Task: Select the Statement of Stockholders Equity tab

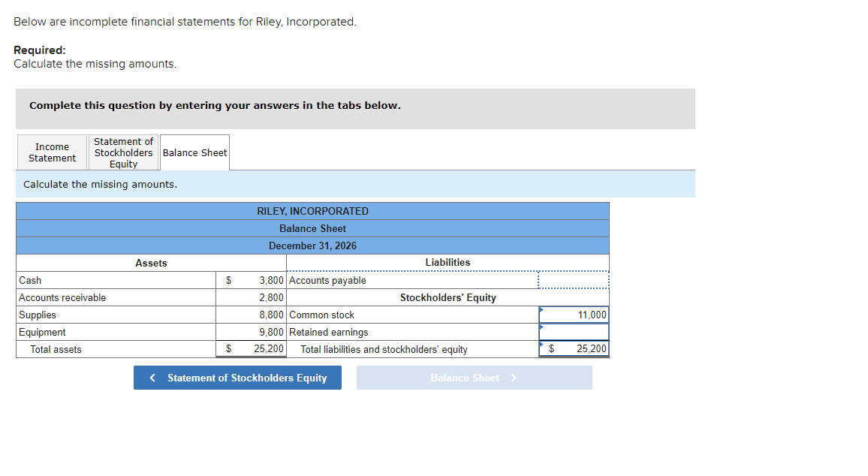Action: [123, 152]
